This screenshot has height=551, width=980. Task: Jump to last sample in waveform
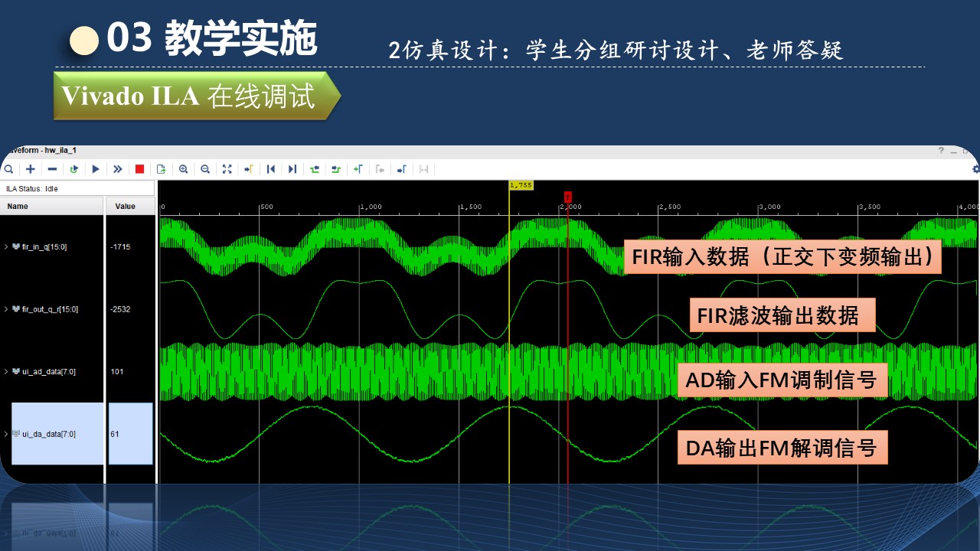coord(292,169)
